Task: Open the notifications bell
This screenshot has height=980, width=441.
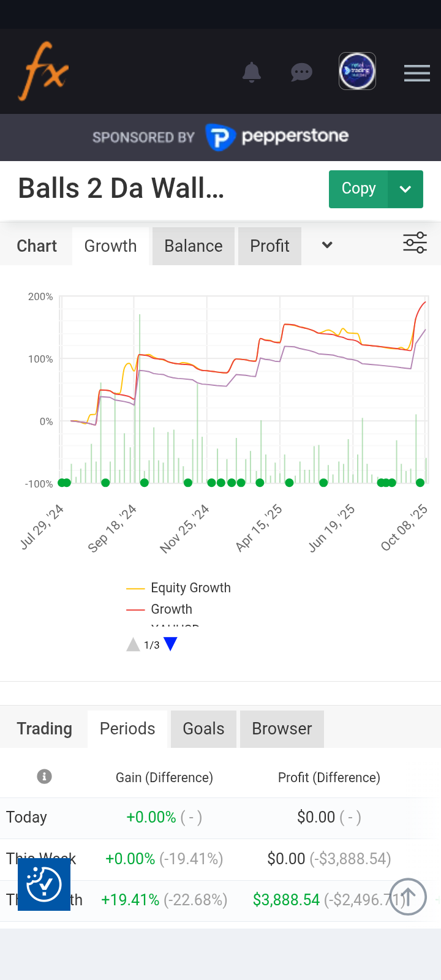Action: (x=252, y=72)
